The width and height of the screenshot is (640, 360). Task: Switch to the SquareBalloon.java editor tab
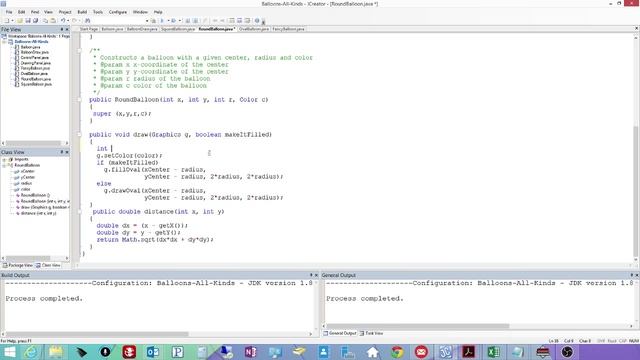pyautogui.click(x=178, y=29)
